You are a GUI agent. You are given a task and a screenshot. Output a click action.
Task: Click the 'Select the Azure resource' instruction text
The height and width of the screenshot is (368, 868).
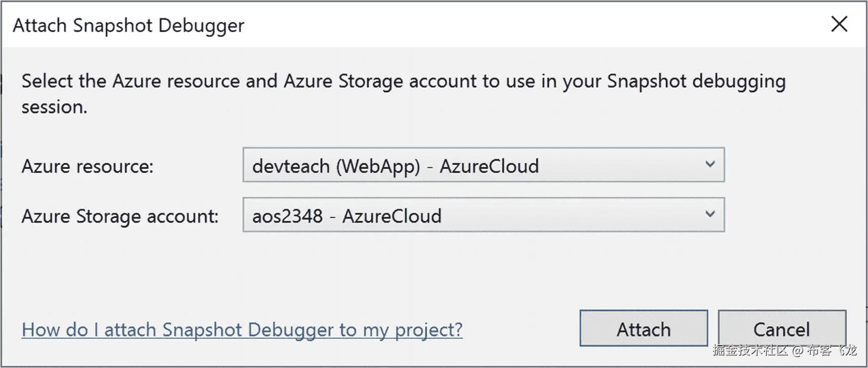403,81
